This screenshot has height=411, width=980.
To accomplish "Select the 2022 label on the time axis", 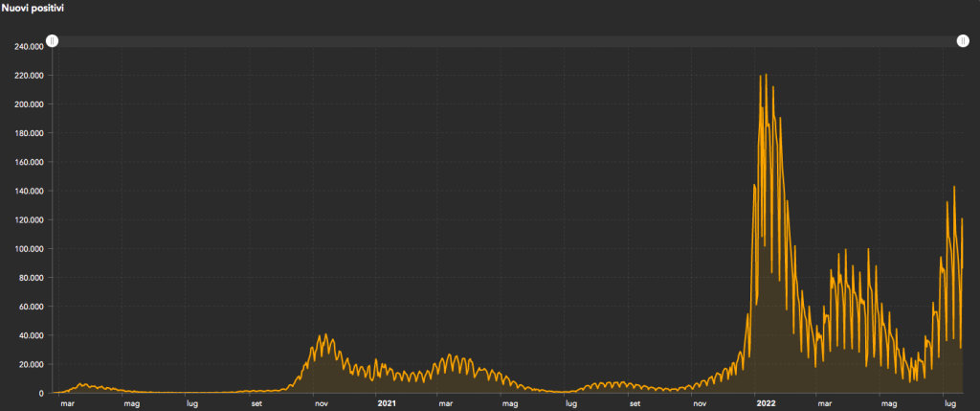I will (765, 404).
